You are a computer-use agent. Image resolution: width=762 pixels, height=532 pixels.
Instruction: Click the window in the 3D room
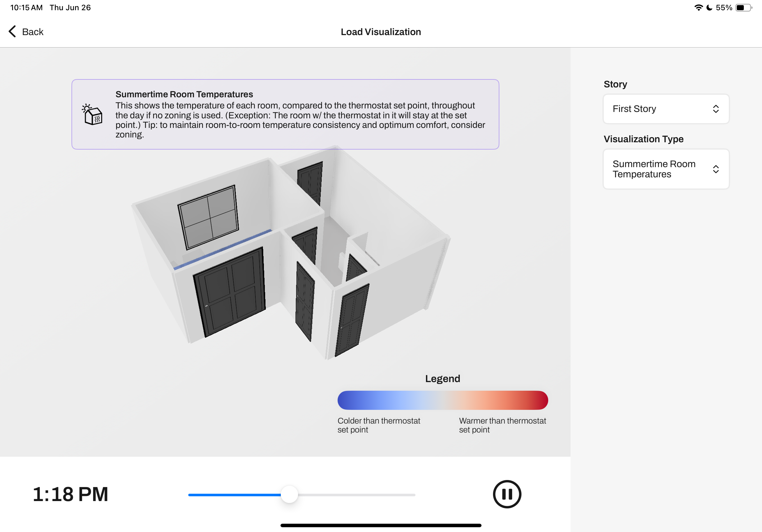click(x=208, y=217)
